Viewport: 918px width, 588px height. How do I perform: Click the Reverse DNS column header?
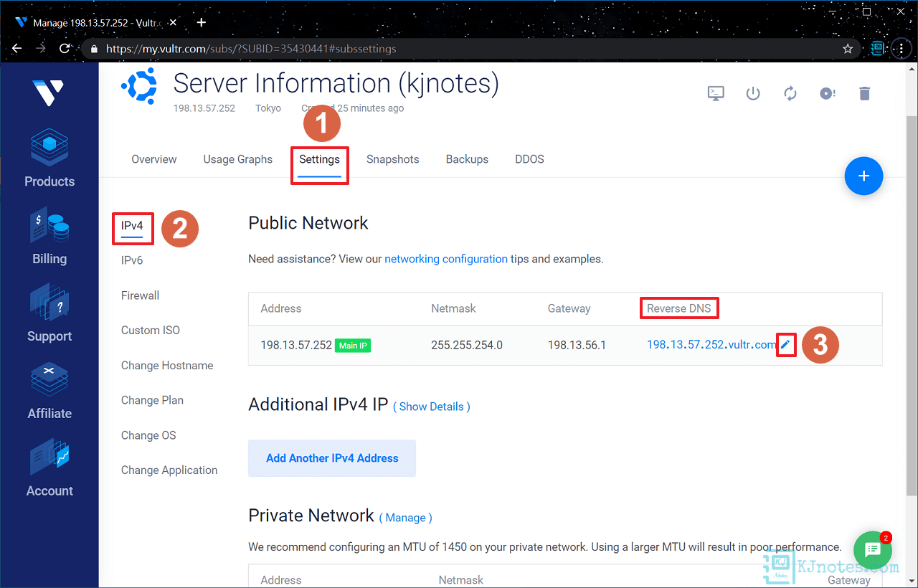click(678, 308)
